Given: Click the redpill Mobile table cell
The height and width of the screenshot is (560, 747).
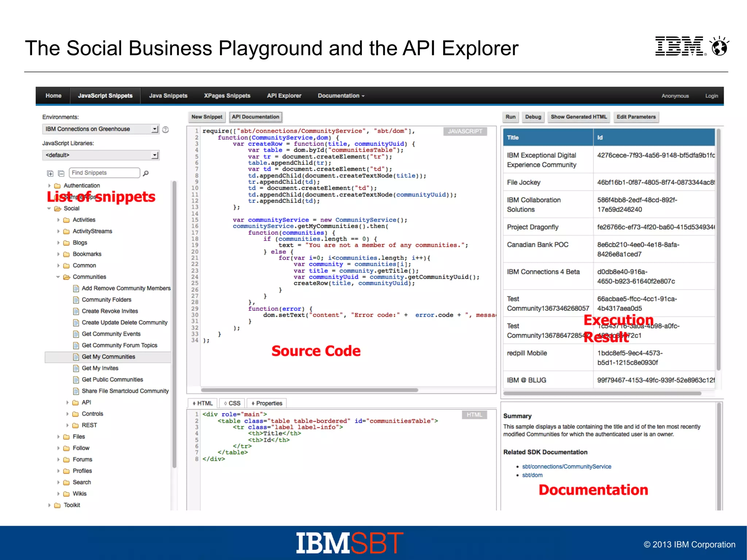Looking at the screenshot, I should point(548,358).
